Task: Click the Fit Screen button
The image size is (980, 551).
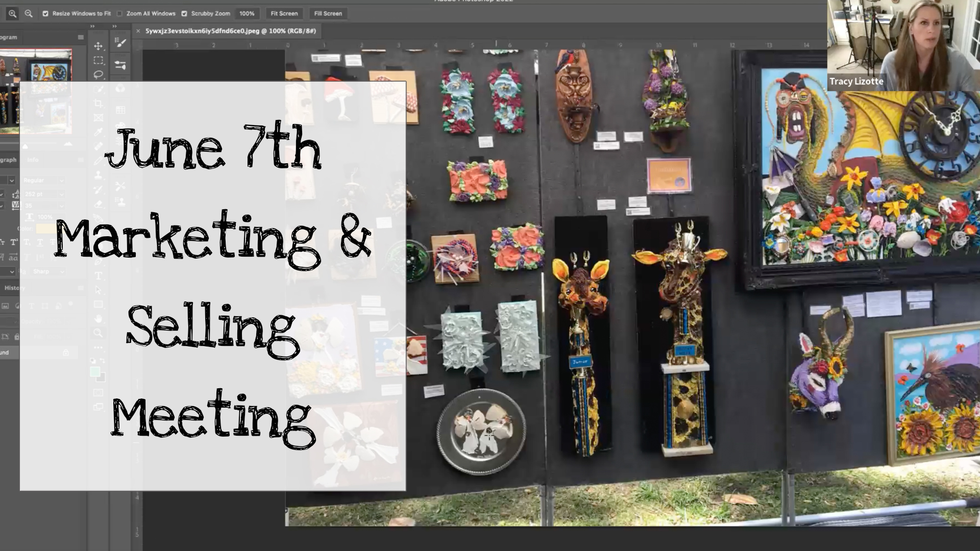Action: pos(284,14)
